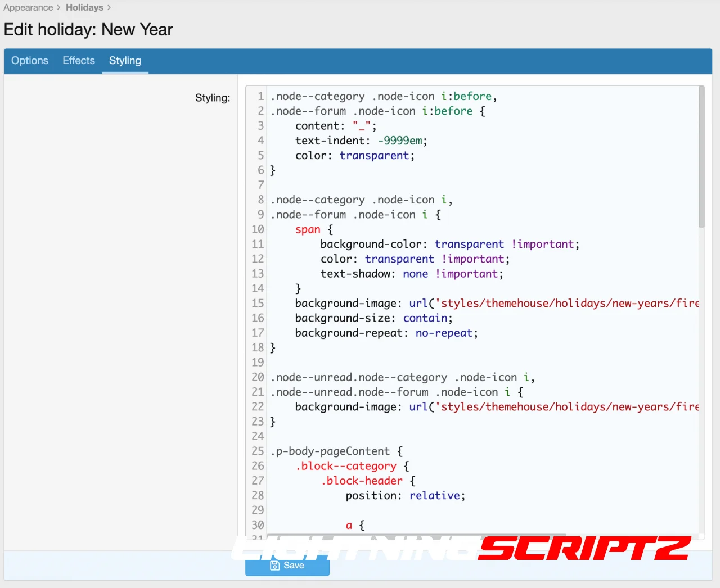The image size is (720, 588).
Task: Select the Styling tab
Action: [125, 61]
